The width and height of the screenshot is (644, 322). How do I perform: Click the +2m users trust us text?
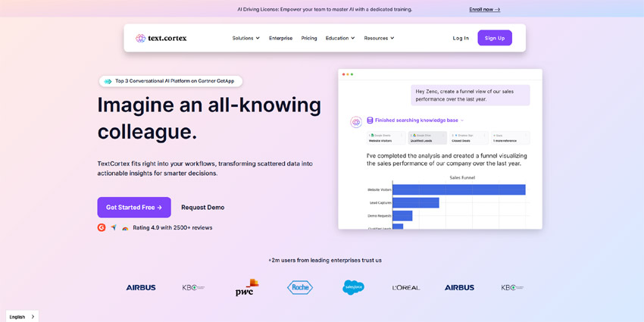[x=325, y=260]
